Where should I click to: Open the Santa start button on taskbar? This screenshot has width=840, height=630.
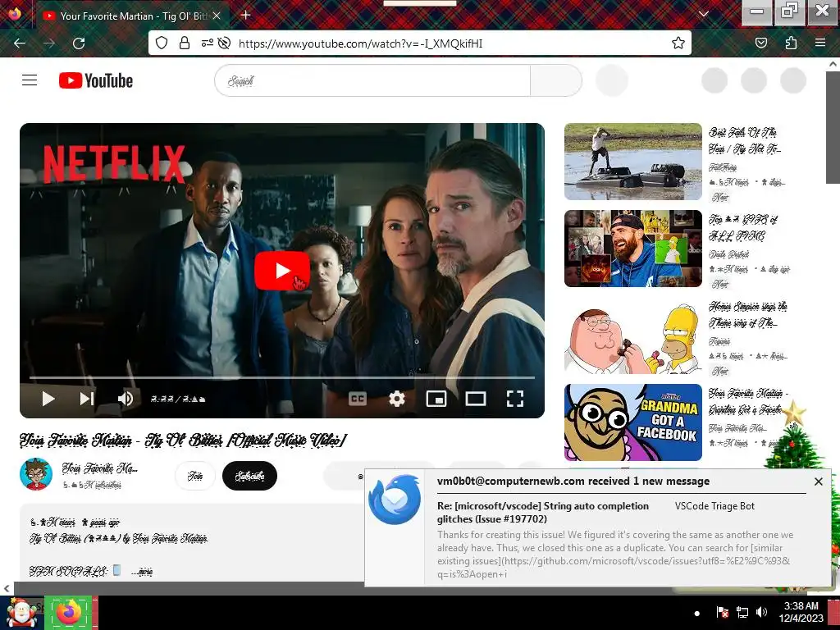(x=21, y=613)
